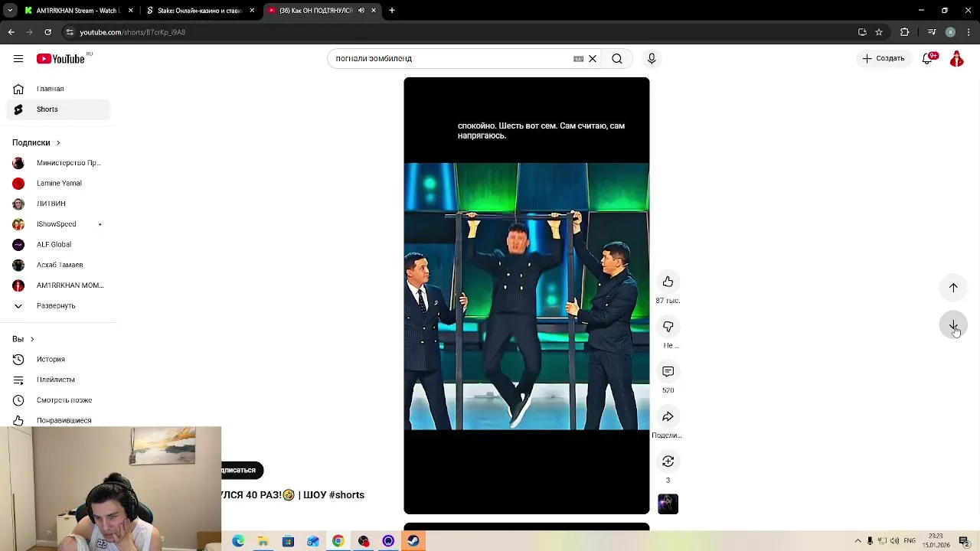Open the media controls icon in the toolbar
980x551 pixels.
(x=932, y=32)
